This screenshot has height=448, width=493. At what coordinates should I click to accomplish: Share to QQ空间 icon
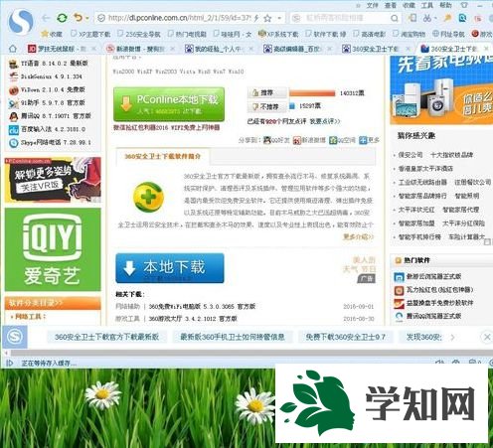pyautogui.click(x=333, y=140)
